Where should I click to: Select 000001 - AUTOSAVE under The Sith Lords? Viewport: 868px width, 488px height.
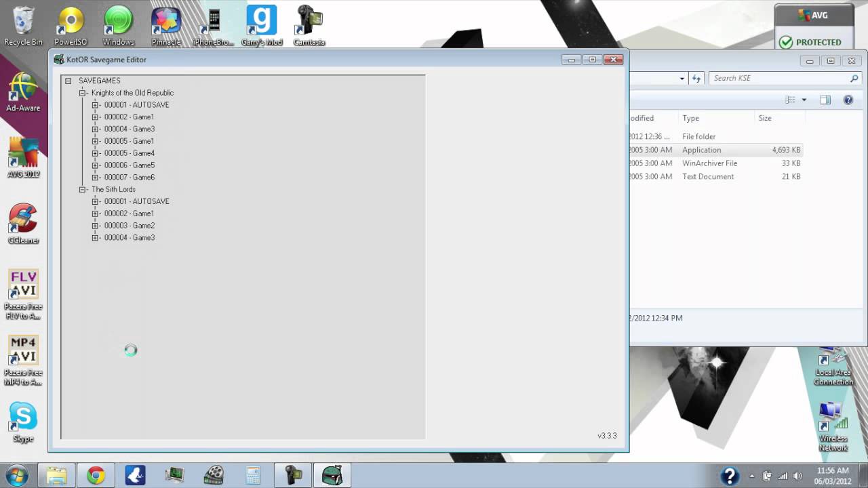[x=137, y=201]
